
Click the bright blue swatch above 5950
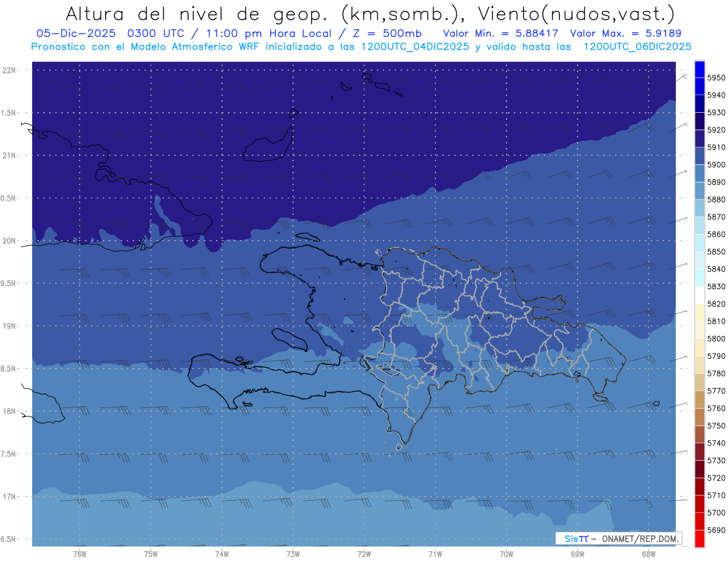[699, 69]
